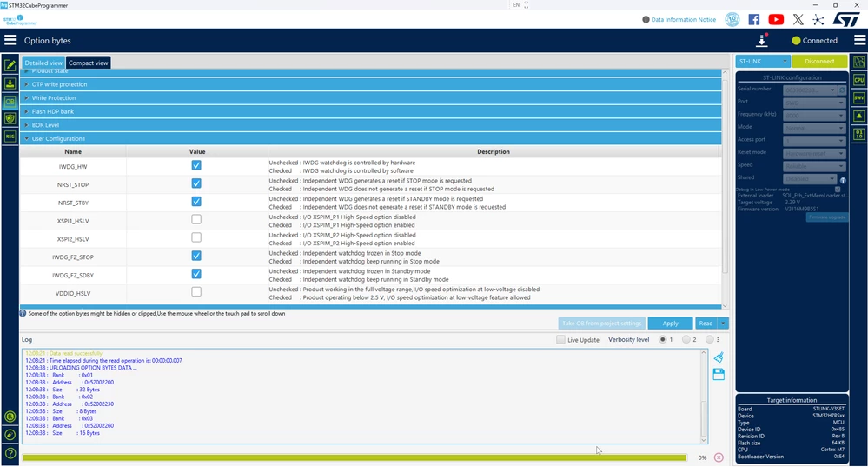Switch to the Compact view tab

[88, 63]
